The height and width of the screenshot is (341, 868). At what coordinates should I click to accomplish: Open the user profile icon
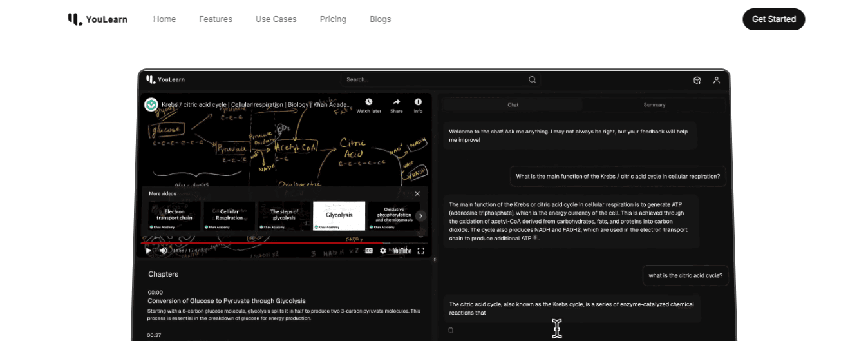716,80
